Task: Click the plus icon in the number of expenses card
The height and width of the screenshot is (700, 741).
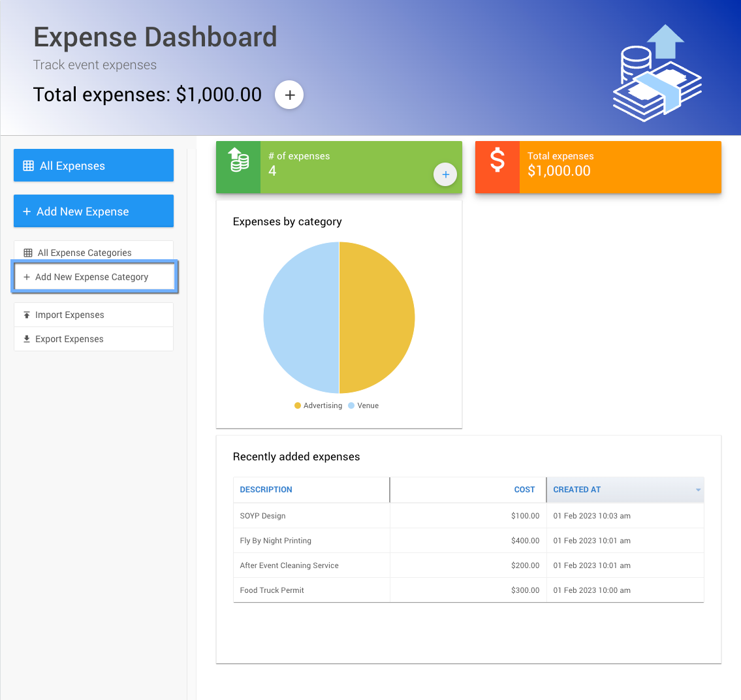Action: (445, 174)
